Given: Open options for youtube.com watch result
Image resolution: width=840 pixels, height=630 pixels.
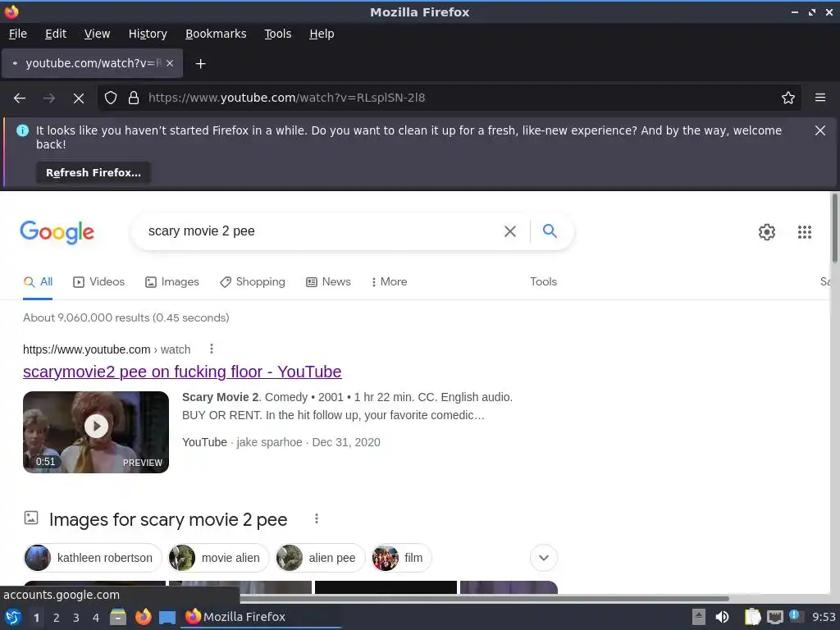Looking at the screenshot, I should 212,349.
